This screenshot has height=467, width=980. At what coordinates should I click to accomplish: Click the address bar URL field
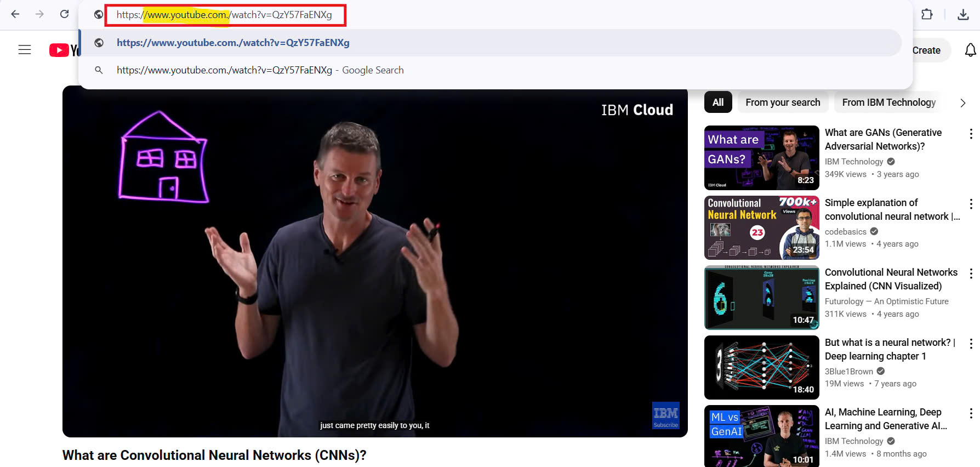[225, 15]
